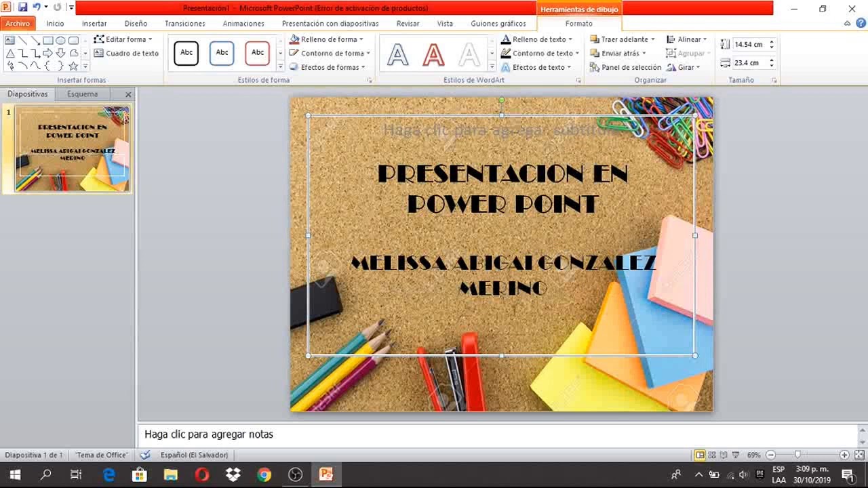Switch to Slide Sorter view in status bar
Screen dimensions: 868x488
point(711,455)
